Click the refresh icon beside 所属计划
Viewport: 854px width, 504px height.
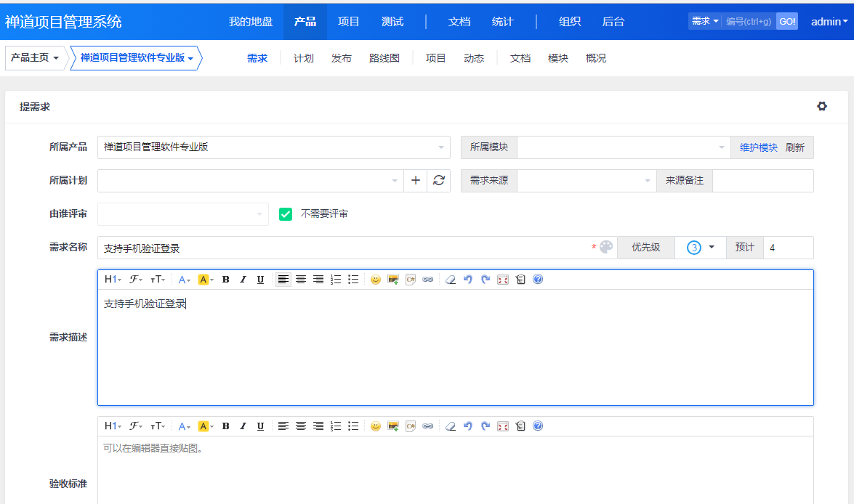point(438,181)
